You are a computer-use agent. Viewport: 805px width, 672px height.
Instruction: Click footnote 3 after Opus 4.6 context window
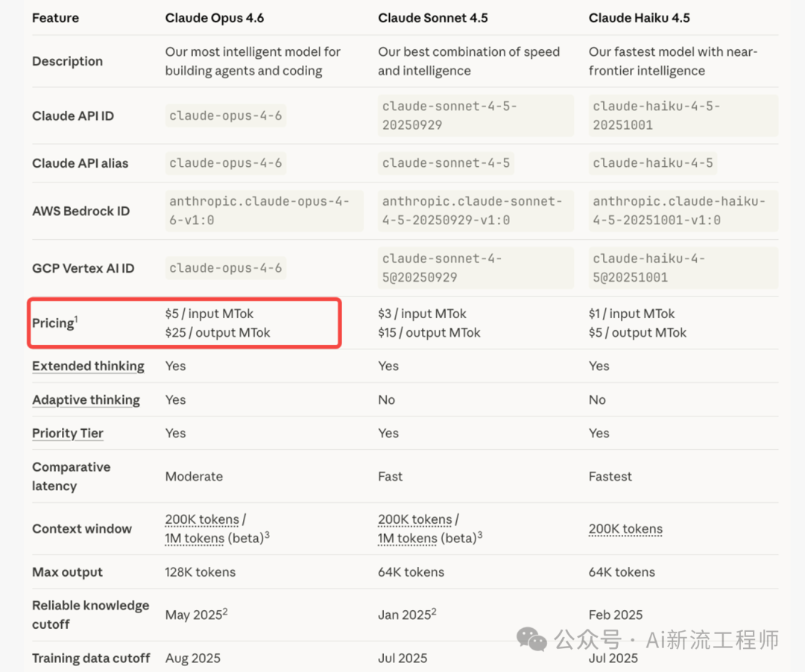[267, 535]
